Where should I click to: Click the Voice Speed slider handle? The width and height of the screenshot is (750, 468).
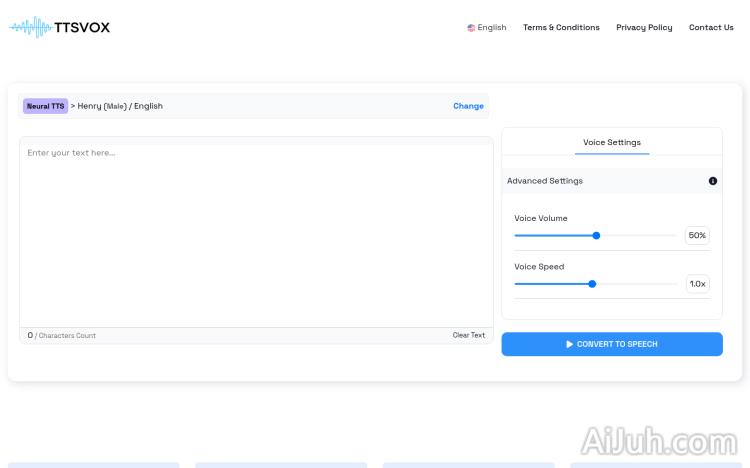tap(592, 284)
